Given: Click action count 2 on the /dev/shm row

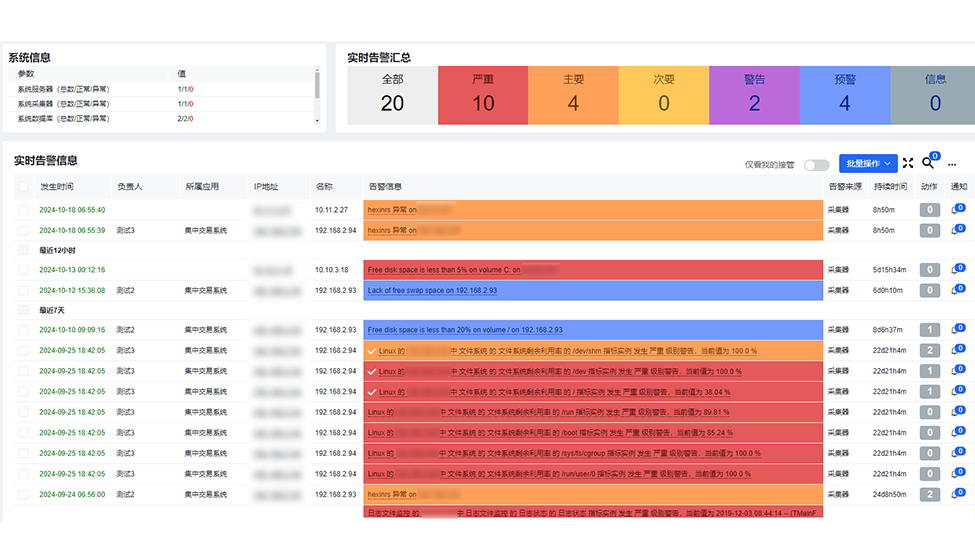Looking at the screenshot, I should click(x=930, y=350).
